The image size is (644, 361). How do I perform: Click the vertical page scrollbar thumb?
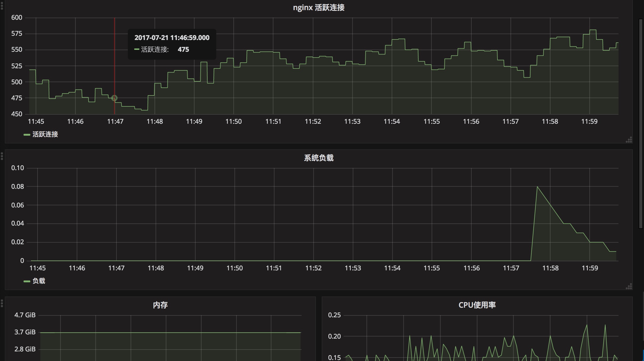point(641,123)
